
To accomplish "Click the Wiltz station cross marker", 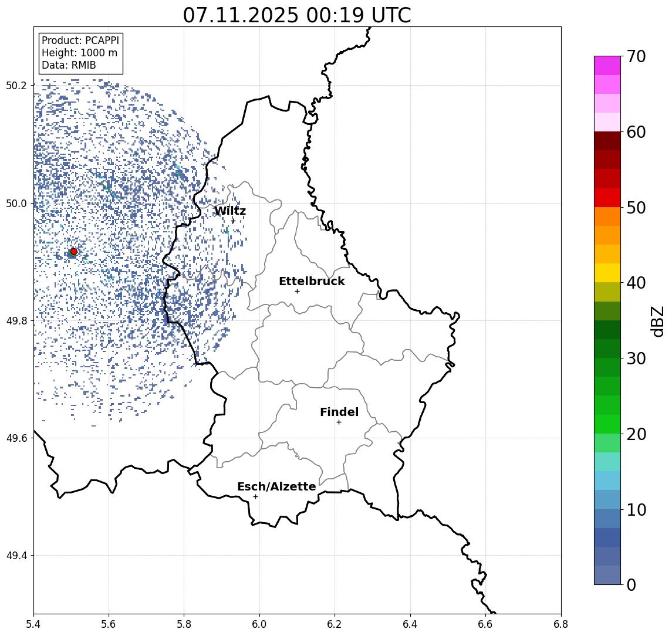I will pos(233,221).
